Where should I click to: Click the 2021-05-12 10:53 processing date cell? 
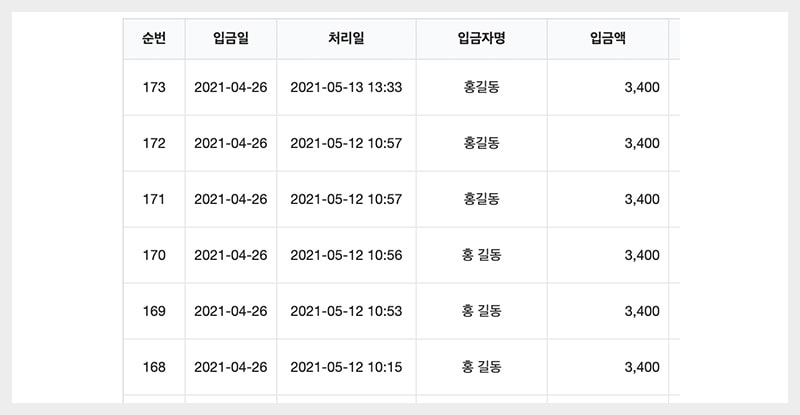346,311
